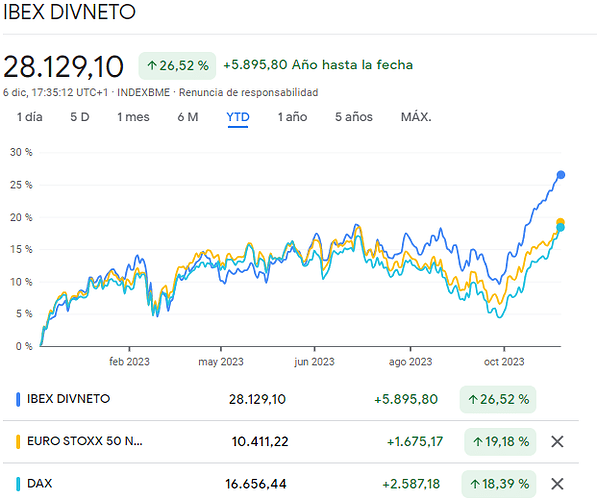Select the MÁX. time range
Screen dimensions: 597x500
416,117
